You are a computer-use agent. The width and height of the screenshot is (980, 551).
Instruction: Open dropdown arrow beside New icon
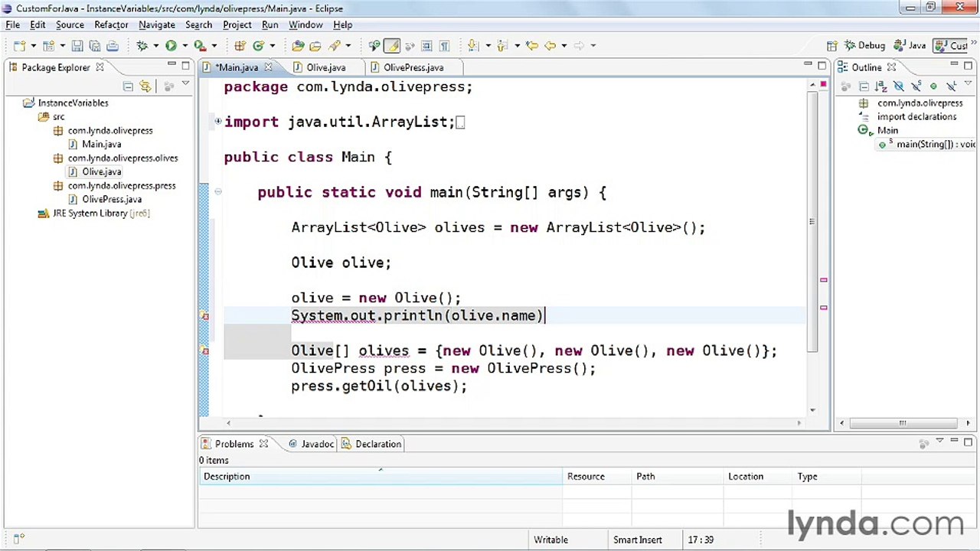tap(34, 46)
